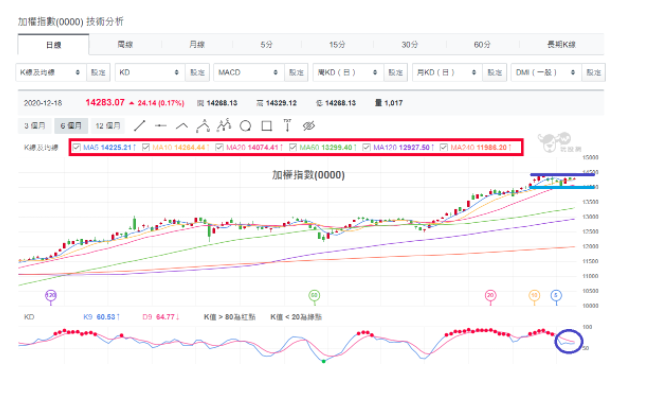Uncheck the MA120 checkbox
Screen dimensions: 645x399
coord(367,147)
